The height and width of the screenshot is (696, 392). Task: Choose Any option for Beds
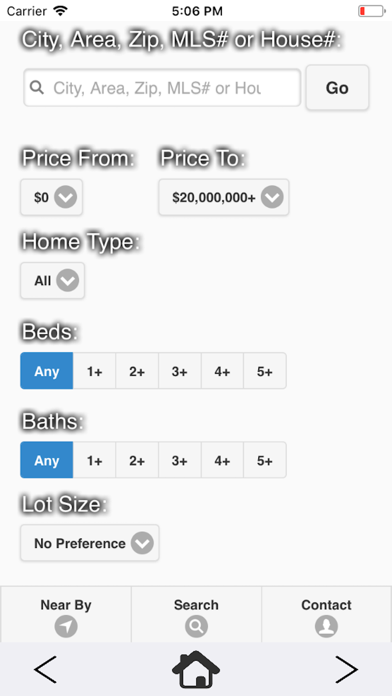tap(47, 371)
